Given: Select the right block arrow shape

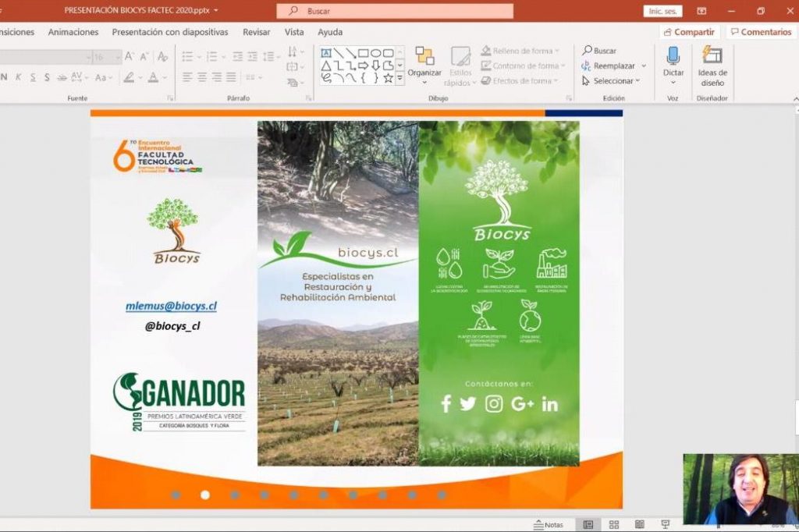Looking at the screenshot, I should tap(364, 66).
